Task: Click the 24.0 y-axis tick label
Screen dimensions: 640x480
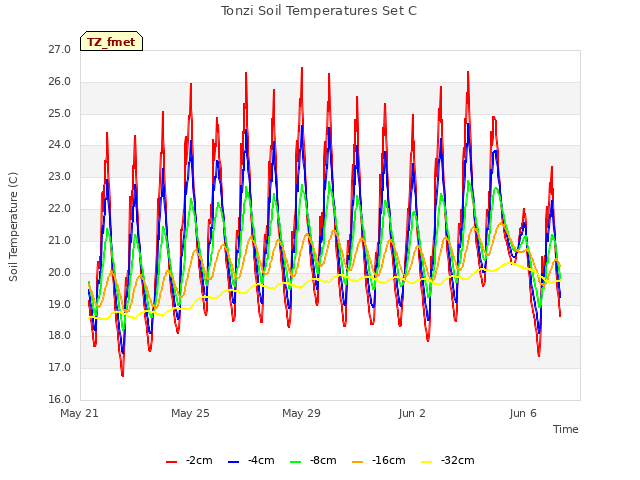Action: click(x=60, y=145)
